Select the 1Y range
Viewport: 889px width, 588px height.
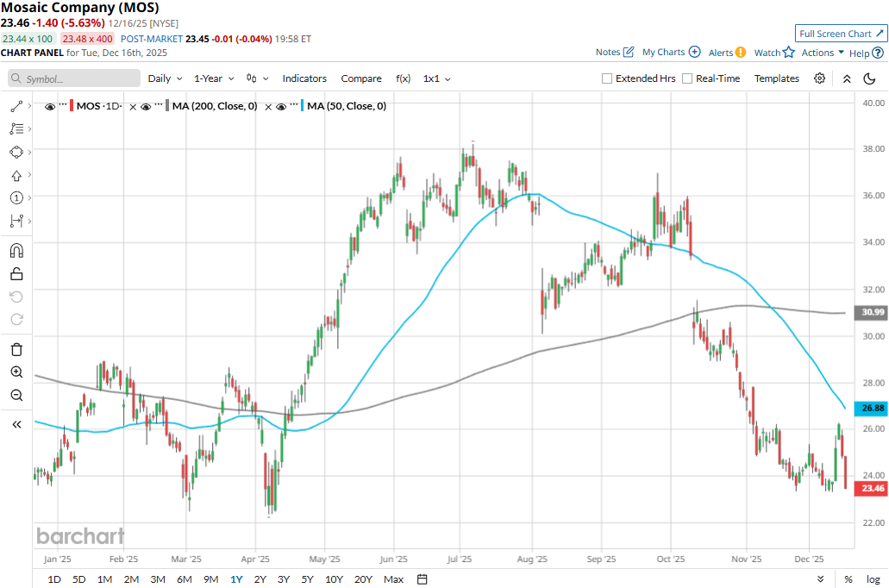coord(236,579)
